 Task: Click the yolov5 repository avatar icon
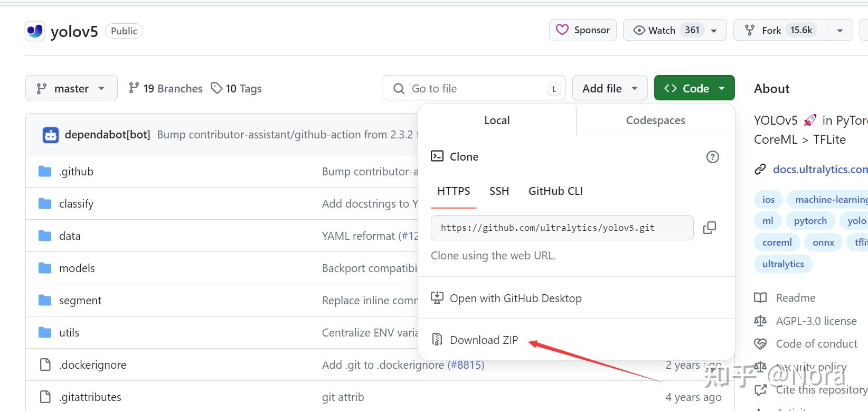tap(35, 31)
